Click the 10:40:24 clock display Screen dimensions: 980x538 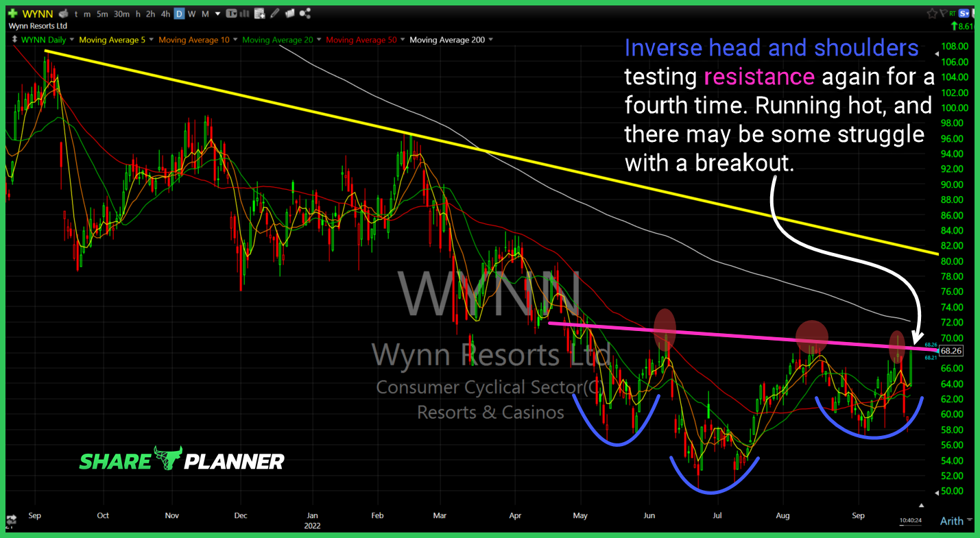point(912,521)
